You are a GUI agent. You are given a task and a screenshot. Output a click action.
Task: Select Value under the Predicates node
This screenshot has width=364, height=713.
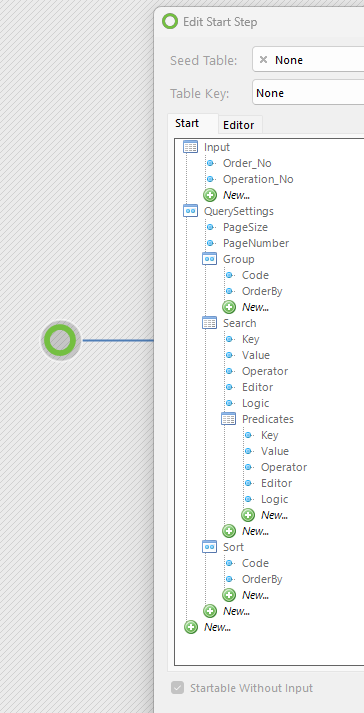(x=275, y=451)
